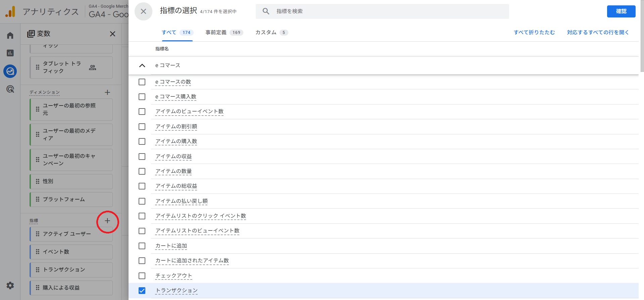Select the ユーザーの最初のメディア dimension
The width and height of the screenshot is (644, 300).
tap(71, 135)
